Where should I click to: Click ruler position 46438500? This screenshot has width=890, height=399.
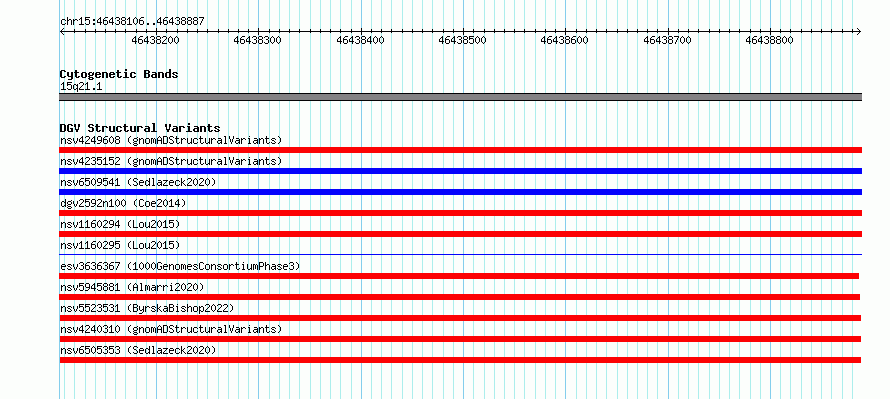[x=463, y=40]
